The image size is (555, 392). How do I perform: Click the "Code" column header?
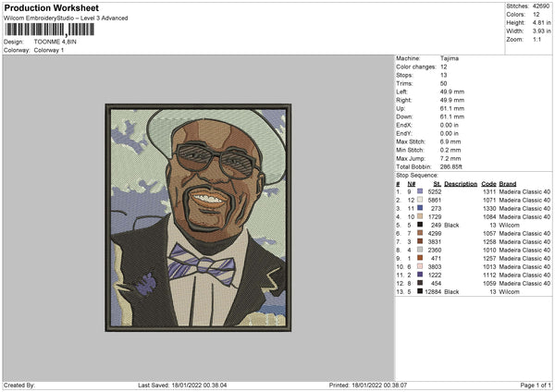[x=488, y=184]
